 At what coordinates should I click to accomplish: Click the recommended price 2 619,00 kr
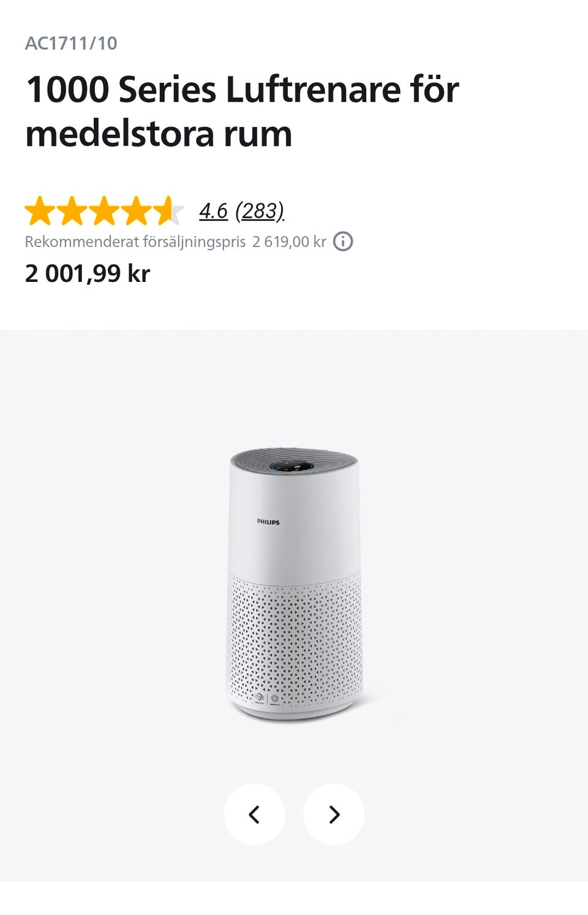point(289,241)
